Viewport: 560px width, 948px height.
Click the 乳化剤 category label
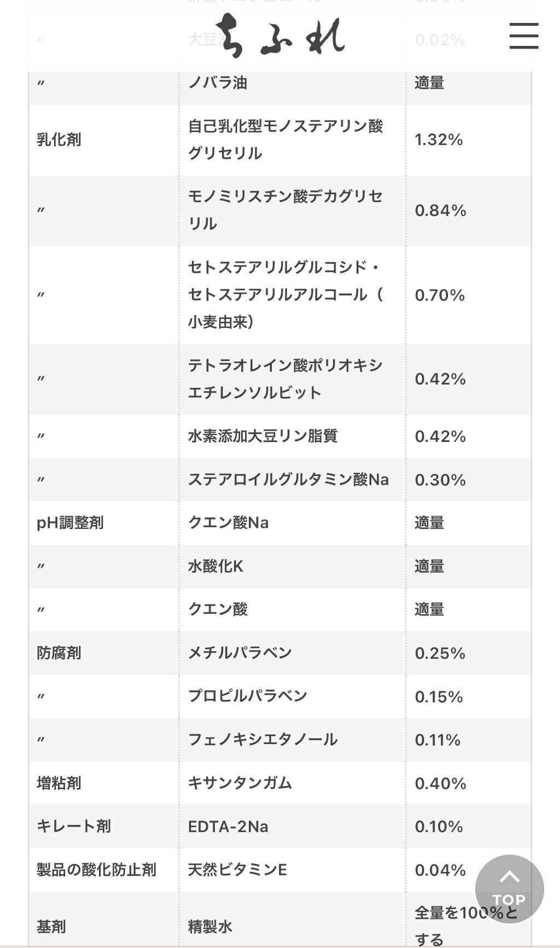(59, 140)
